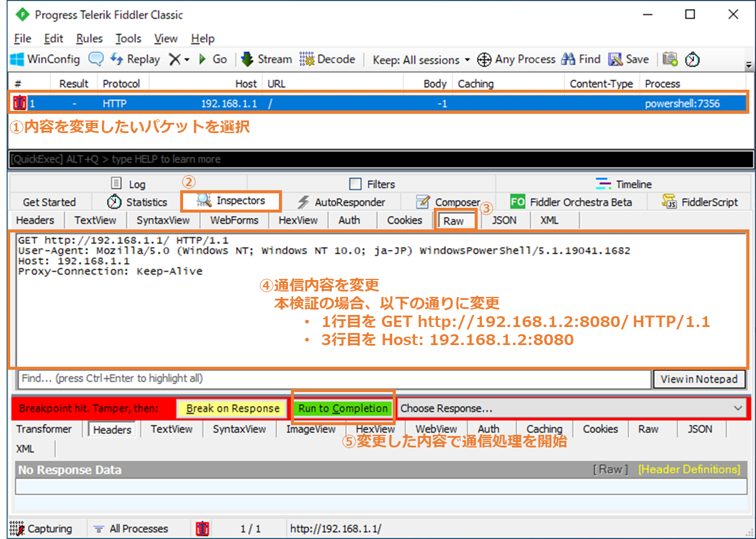
Task: Toggle the Filters tab checkbox
Action: (x=356, y=184)
